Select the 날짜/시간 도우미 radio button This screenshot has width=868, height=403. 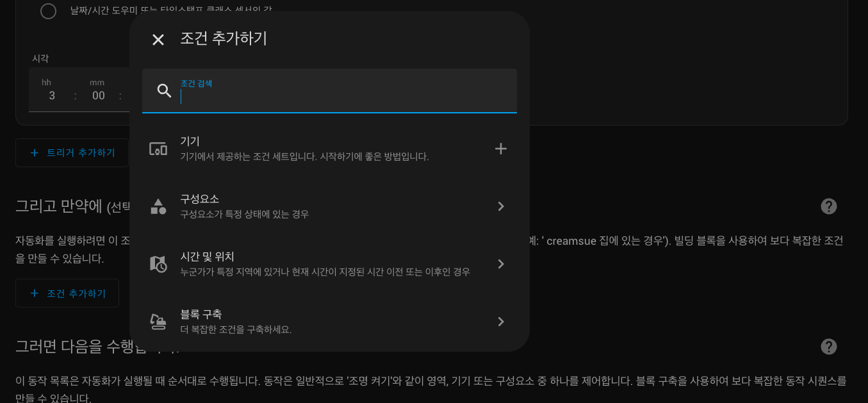(x=48, y=11)
